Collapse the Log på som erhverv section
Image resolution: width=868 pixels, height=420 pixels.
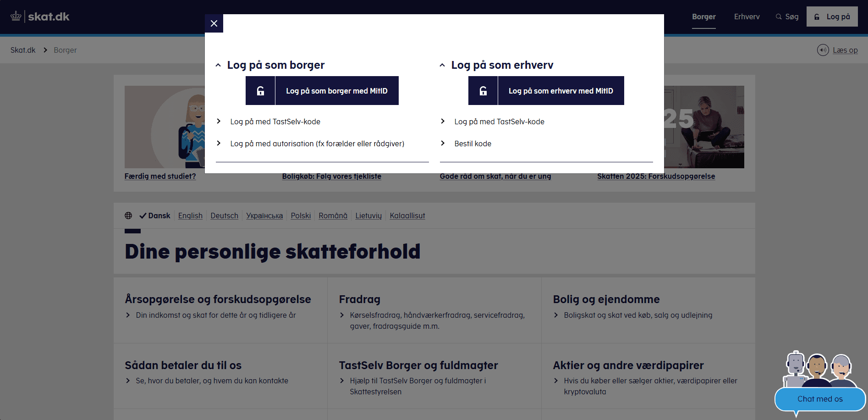442,65
